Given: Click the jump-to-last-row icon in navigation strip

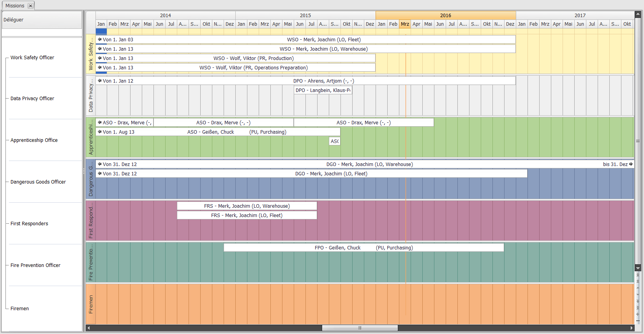Looking at the screenshot, I should 638,307.
